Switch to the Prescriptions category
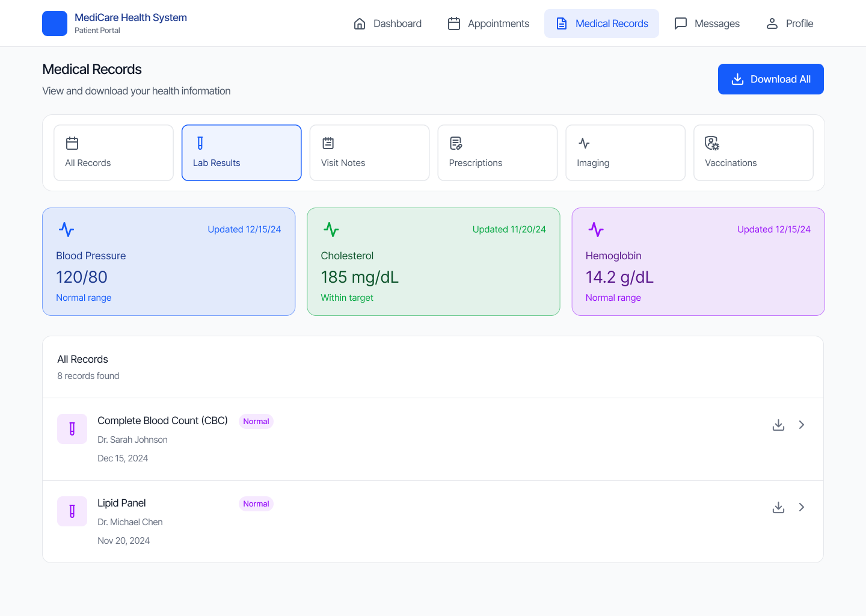 497,153
